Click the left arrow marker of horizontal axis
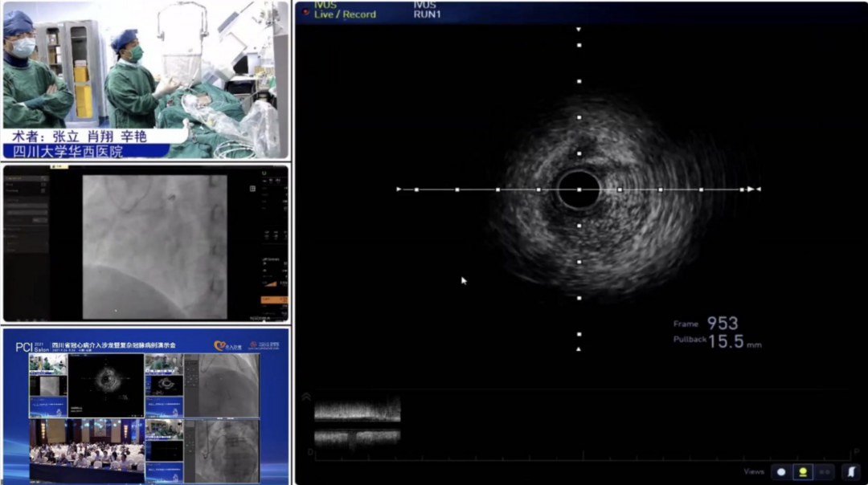The height and width of the screenshot is (485, 868). coord(399,190)
